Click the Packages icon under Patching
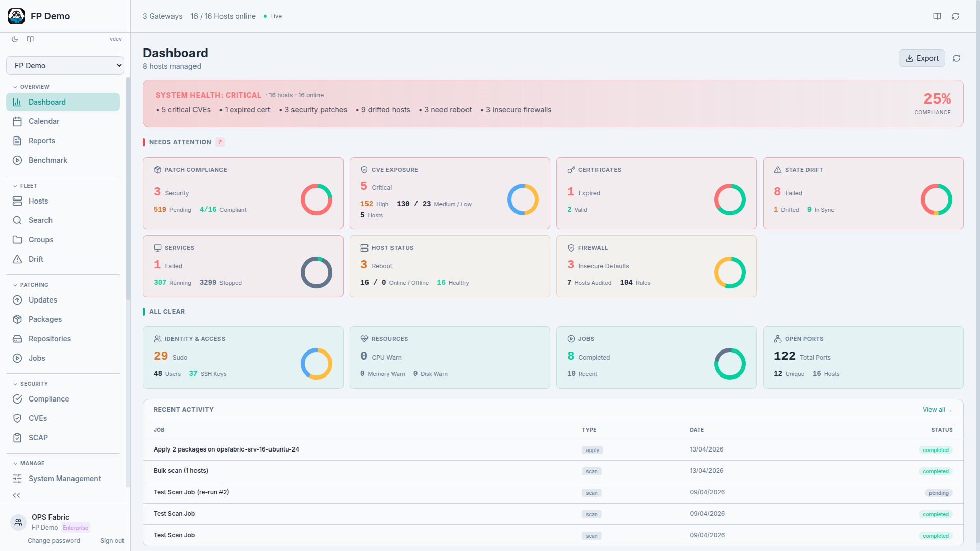 [x=17, y=319]
